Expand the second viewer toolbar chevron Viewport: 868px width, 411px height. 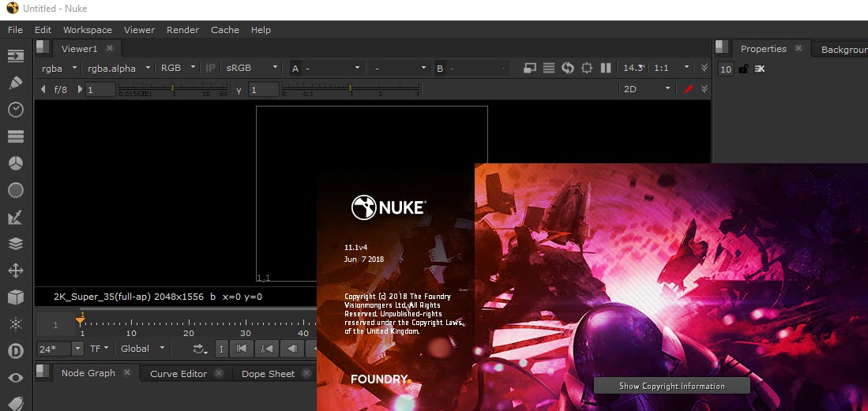click(705, 88)
